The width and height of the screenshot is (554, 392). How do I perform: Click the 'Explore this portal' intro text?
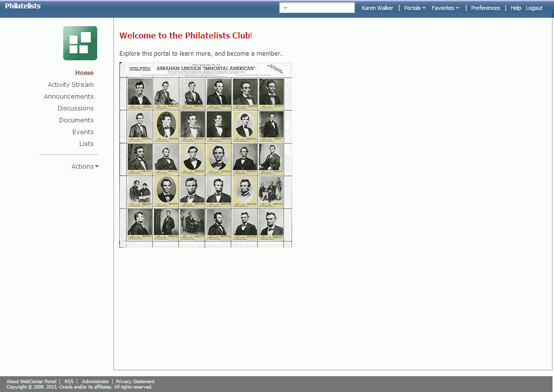(x=200, y=53)
